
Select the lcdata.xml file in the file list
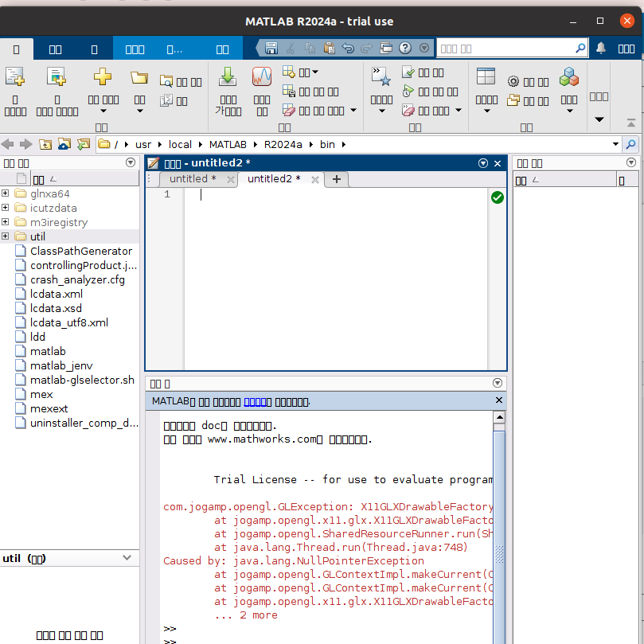coord(56,294)
